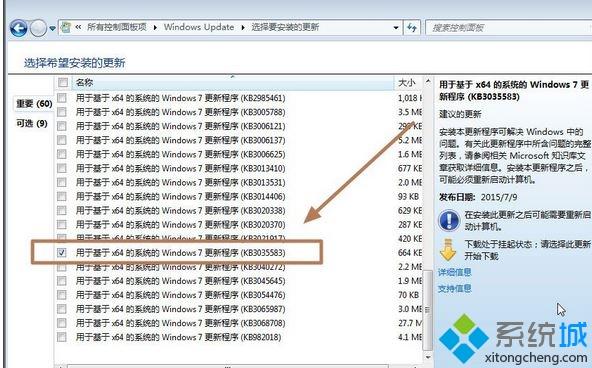The height and width of the screenshot is (368, 592).
Task: Select the KB3035583 update row text
Action: (x=180, y=253)
